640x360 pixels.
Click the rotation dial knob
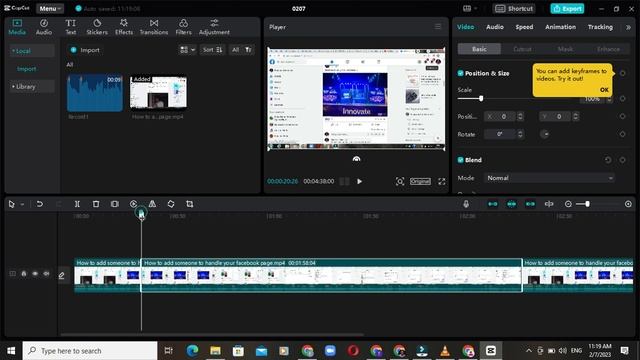point(544,134)
